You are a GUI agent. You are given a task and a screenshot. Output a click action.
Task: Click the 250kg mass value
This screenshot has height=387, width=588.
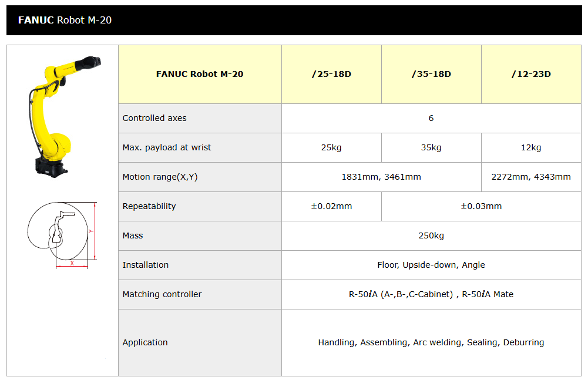click(431, 235)
